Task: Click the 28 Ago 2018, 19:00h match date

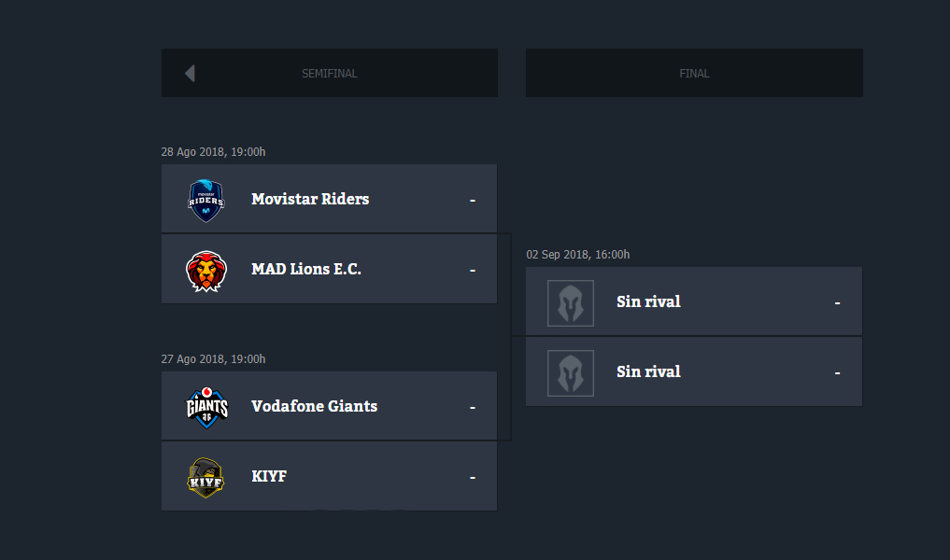Action: coord(214,152)
